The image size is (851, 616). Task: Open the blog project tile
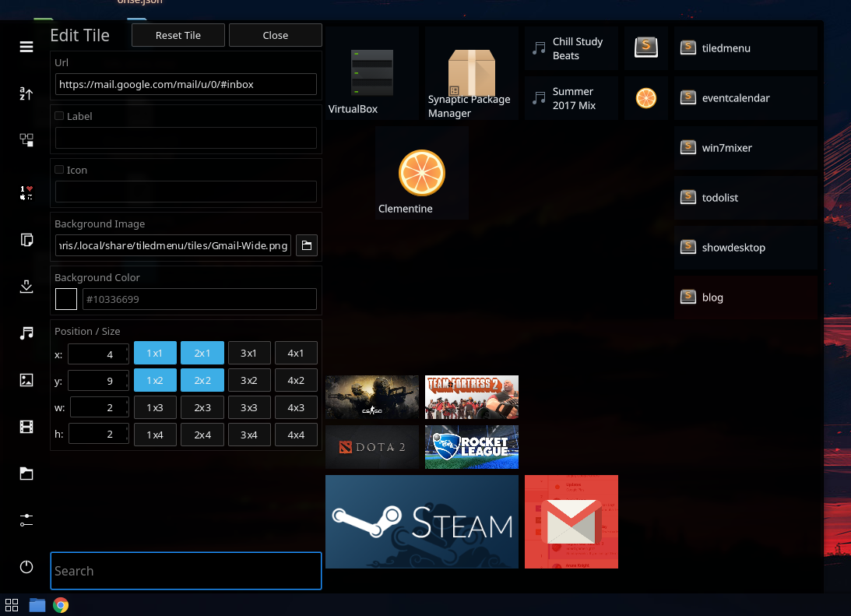[746, 297]
